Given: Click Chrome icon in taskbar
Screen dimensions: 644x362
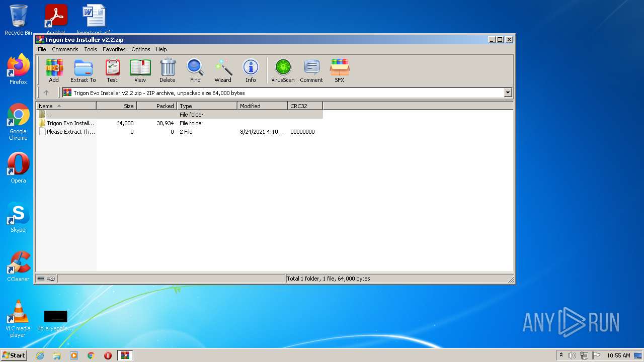Looking at the screenshot, I should point(91,355).
